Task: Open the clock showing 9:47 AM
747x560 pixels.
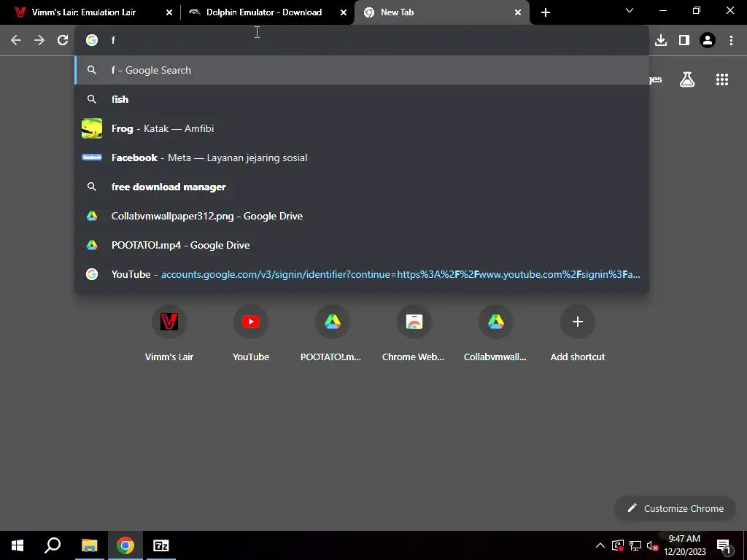Action: pos(684,545)
